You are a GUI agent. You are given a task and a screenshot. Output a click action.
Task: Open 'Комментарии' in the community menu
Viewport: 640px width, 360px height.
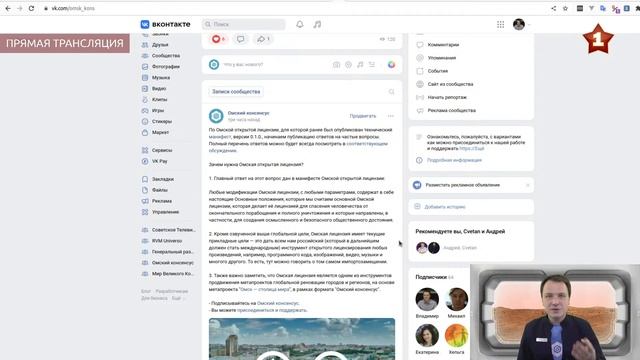click(443, 45)
